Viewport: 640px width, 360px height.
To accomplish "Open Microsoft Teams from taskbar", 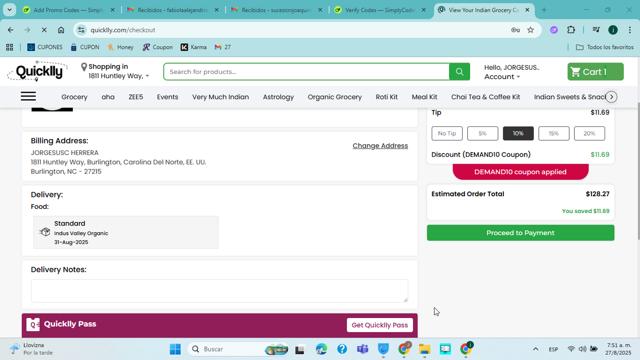I will (x=362, y=349).
